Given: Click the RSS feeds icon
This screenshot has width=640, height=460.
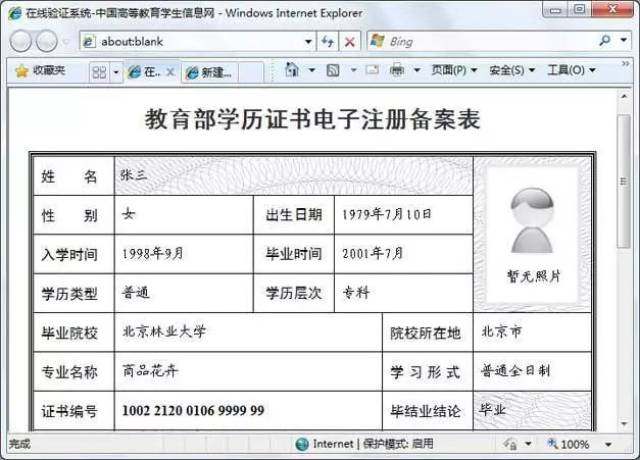Looking at the screenshot, I should (333, 71).
